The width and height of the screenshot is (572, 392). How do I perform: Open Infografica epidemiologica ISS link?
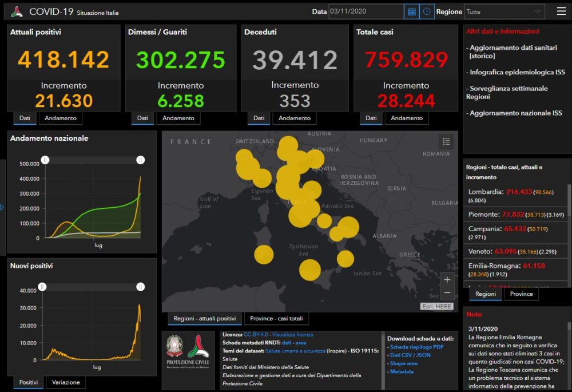pyautogui.click(x=517, y=72)
